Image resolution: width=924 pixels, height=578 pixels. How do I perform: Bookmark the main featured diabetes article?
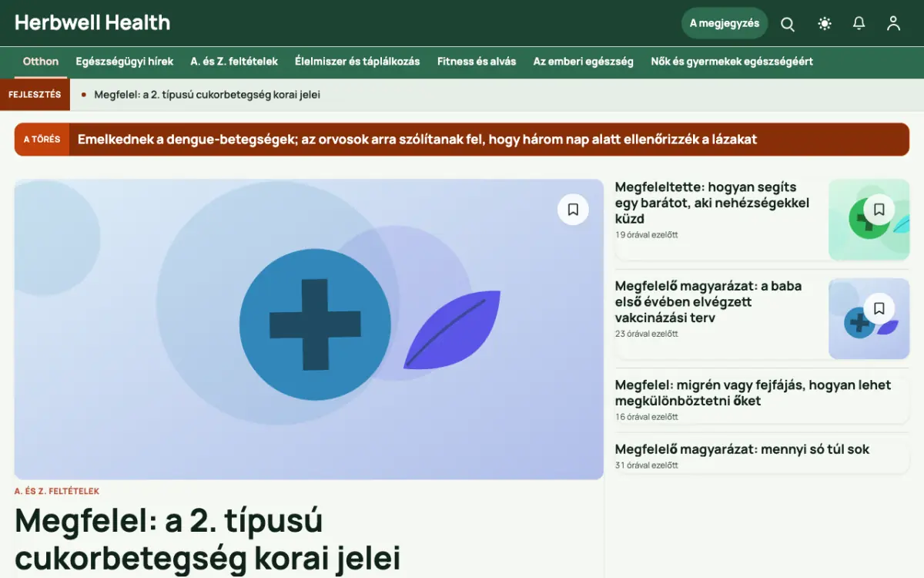pos(573,210)
